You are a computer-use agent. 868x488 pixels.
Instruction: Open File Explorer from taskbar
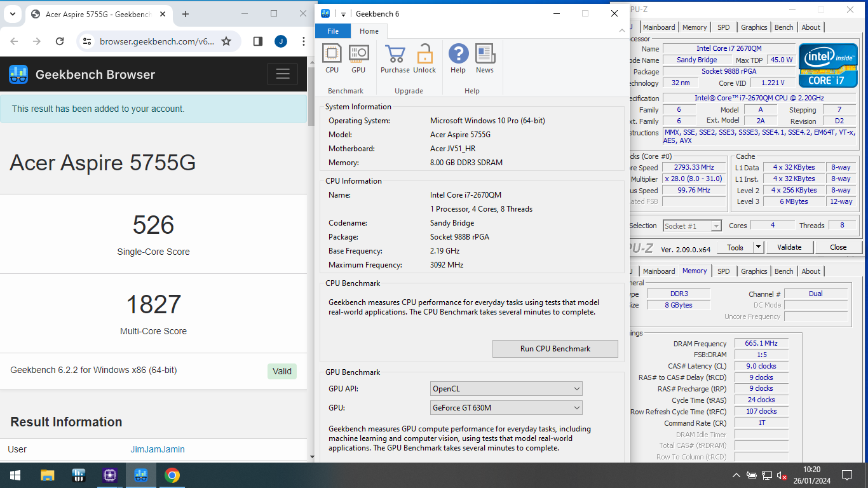(47, 475)
